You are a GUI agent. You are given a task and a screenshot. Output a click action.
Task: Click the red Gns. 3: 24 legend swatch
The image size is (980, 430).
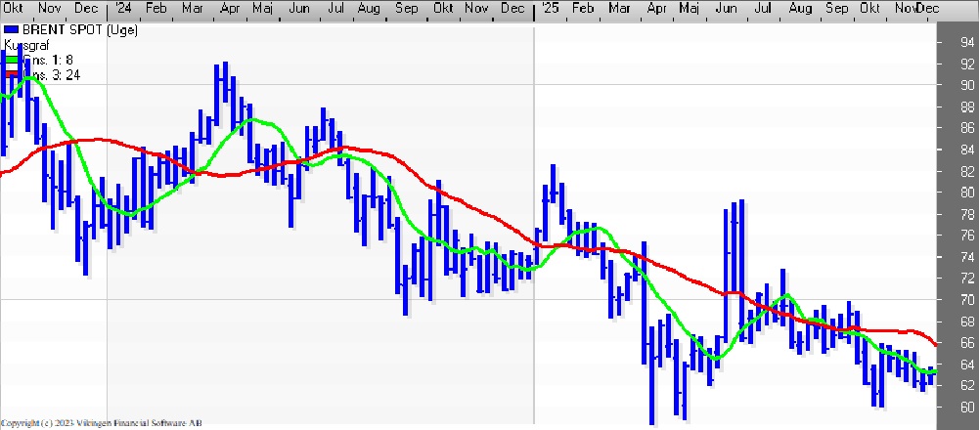coord(12,73)
